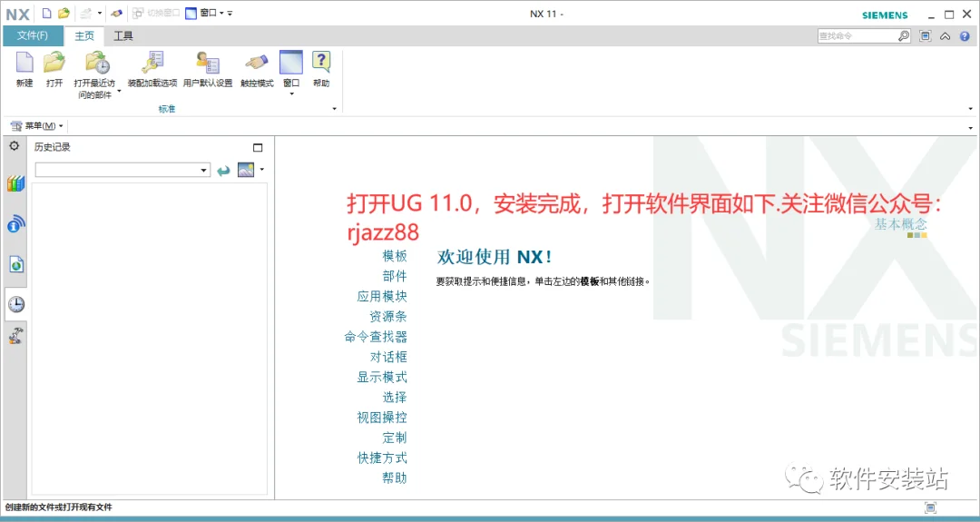Switch to the 工具 tools tab

(x=123, y=35)
